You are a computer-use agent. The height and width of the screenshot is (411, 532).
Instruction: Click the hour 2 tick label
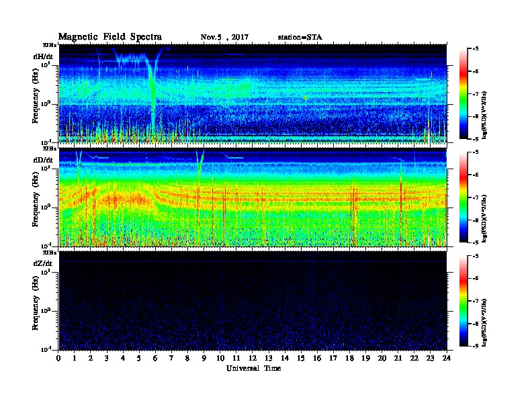[91, 359]
